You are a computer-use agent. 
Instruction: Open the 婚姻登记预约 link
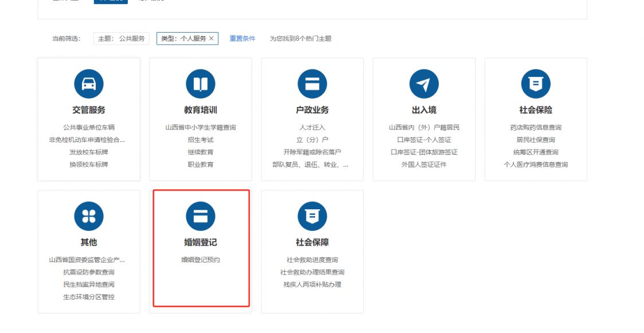(x=201, y=260)
